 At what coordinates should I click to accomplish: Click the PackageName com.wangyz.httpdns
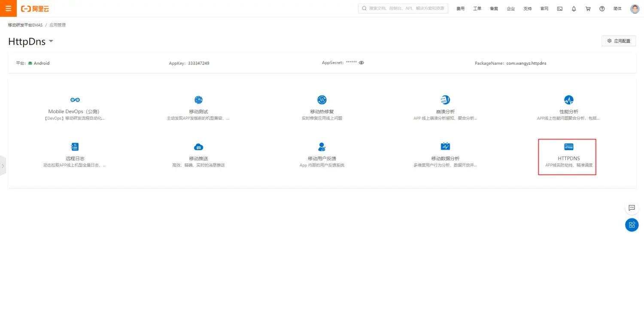coord(526,63)
